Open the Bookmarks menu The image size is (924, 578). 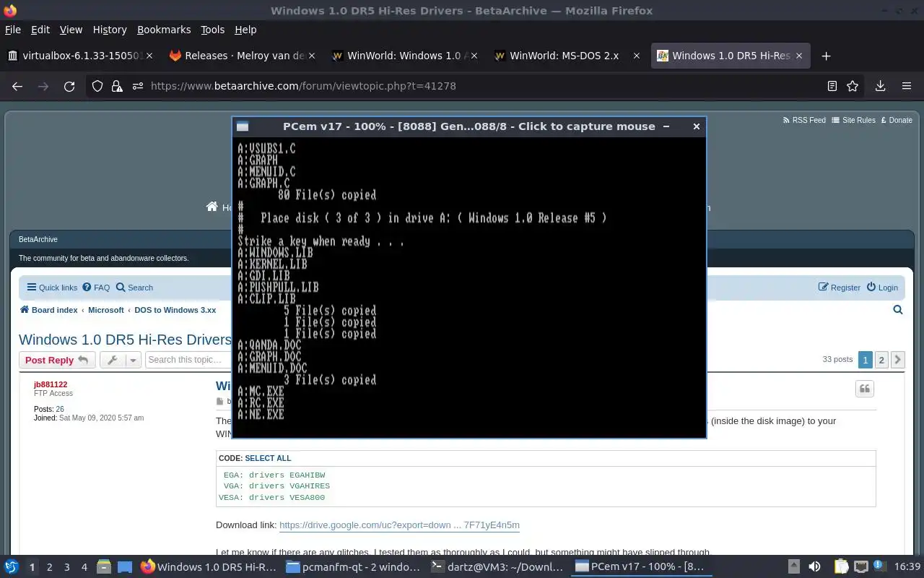(x=164, y=30)
